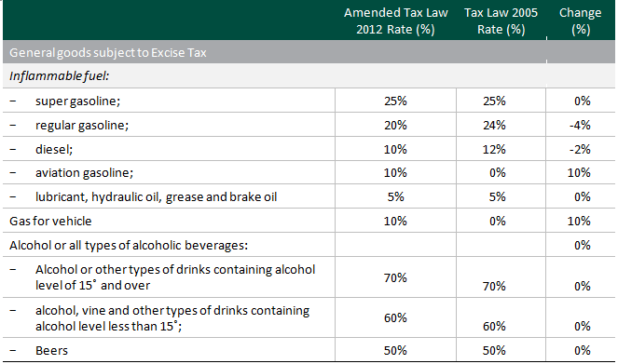The width and height of the screenshot is (618, 364).
Task: Click the Alcohol or all types heading
Action: pyautogui.click(x=129, y=245)
